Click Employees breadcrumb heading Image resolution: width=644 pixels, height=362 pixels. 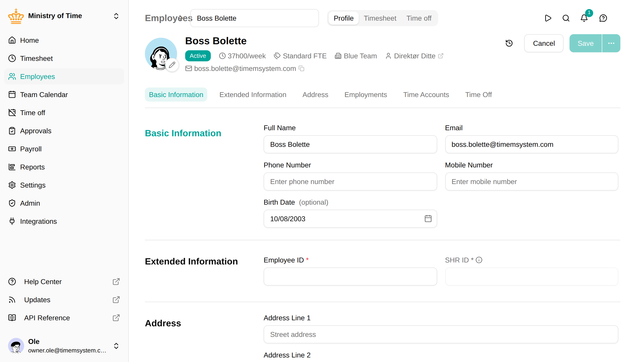[169, 18]
